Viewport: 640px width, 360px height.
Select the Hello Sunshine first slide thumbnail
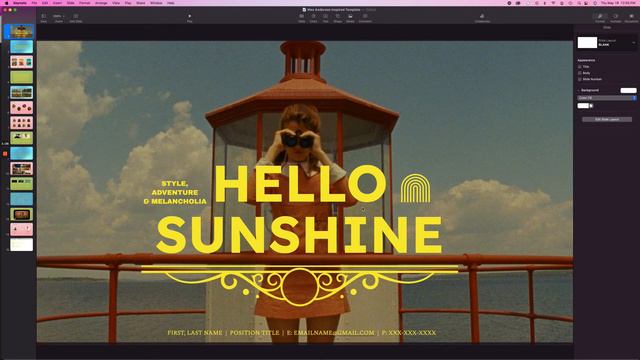tap(22, 31)
